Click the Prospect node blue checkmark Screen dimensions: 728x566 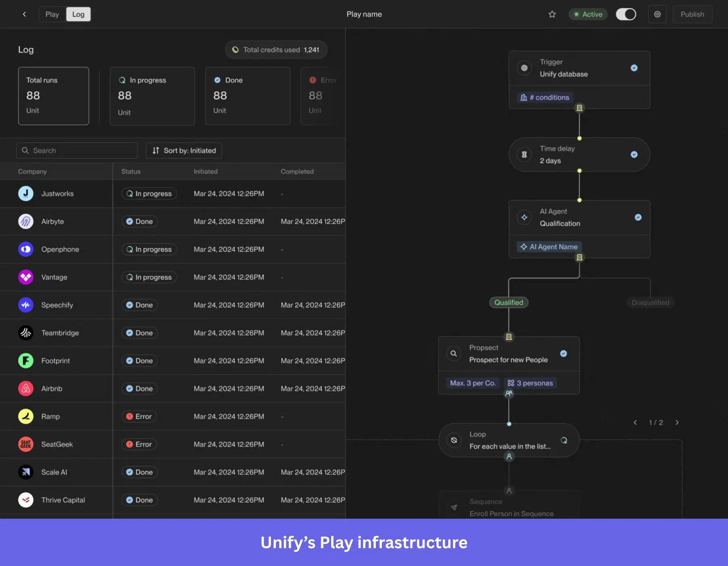563,354
